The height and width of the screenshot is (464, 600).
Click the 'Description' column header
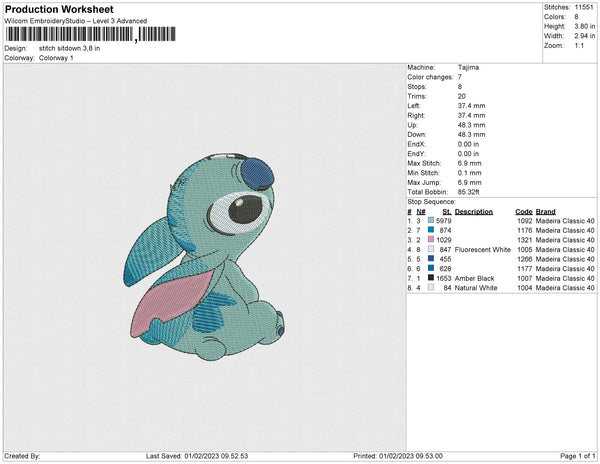pos(474,212)
